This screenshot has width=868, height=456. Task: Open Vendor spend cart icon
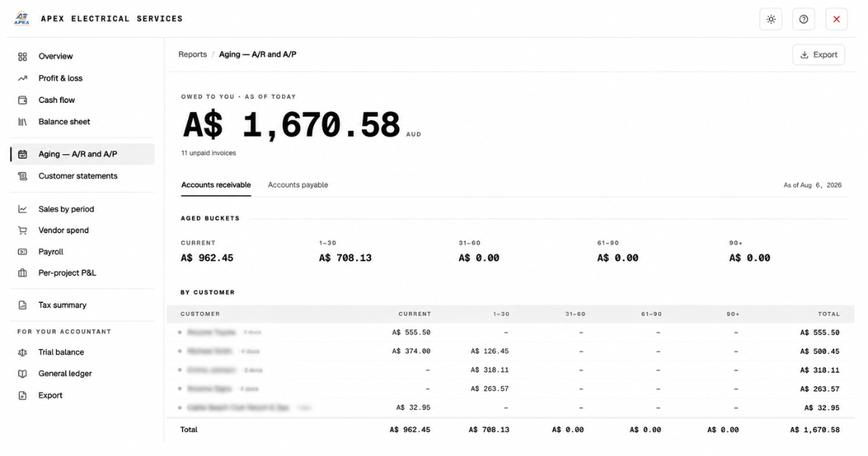point(22,230)
